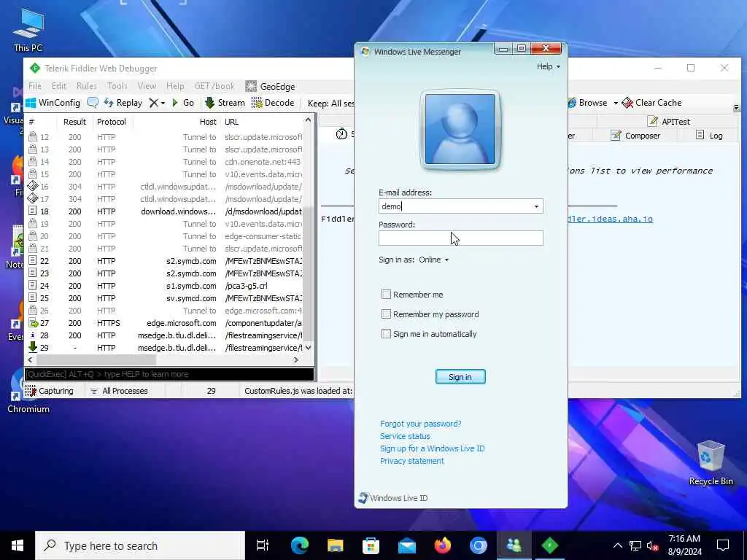747x560 pixels.
Task: Open the Fiddler taskbar icon
Action: click(550, 545)
